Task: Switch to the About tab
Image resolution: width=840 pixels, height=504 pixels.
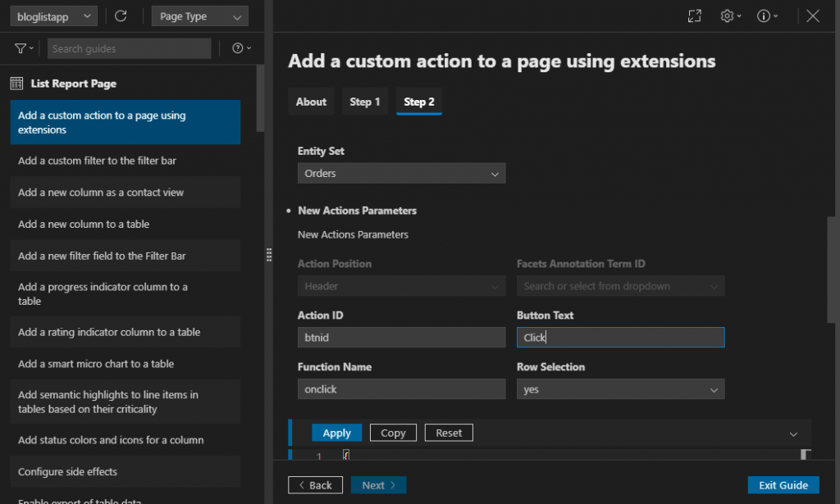Action: (311, 102)
